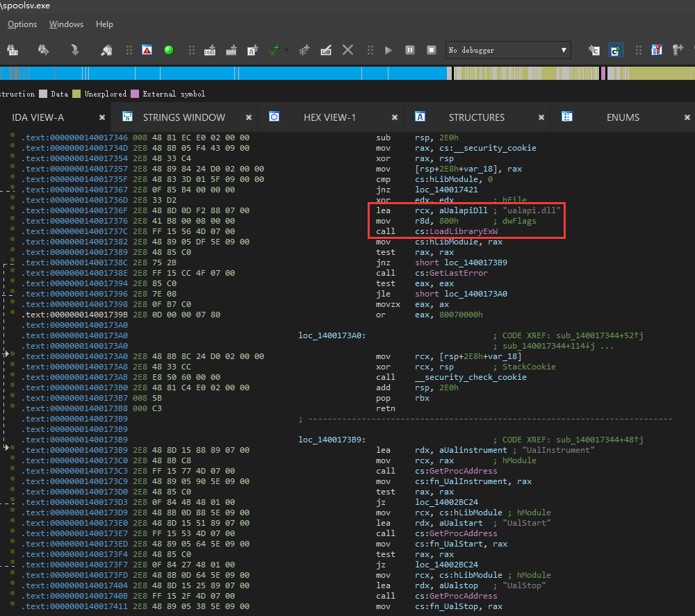Open the Help menu

[x=104, y=24]
